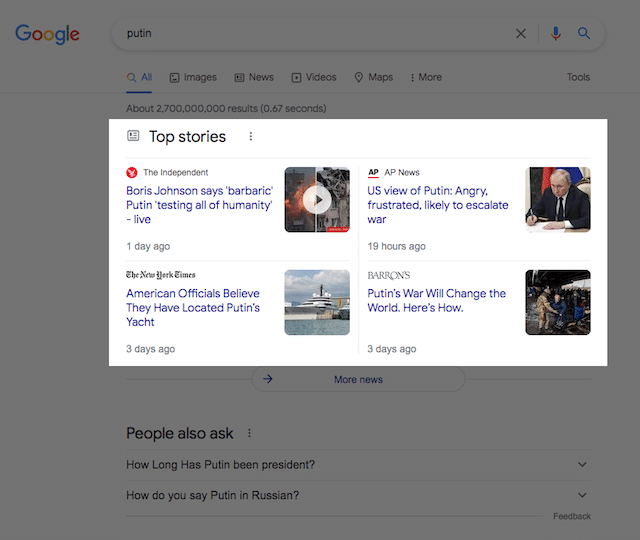Click the AP News logo icon
This screenshot has width=640, height=540.
[x=373, y=173]
